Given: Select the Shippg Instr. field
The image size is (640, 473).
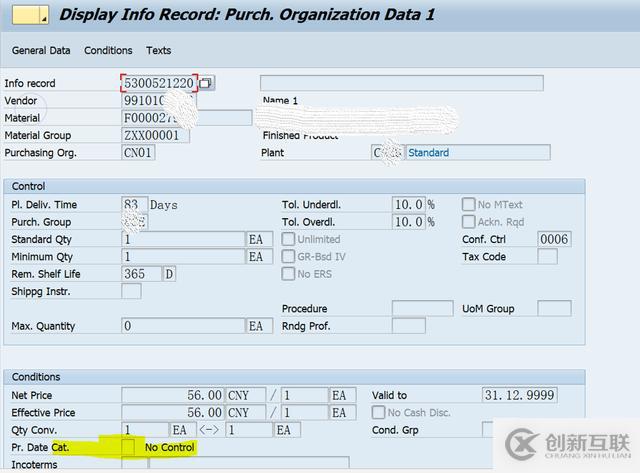Looking at the screenshot, I should point(131,291).
